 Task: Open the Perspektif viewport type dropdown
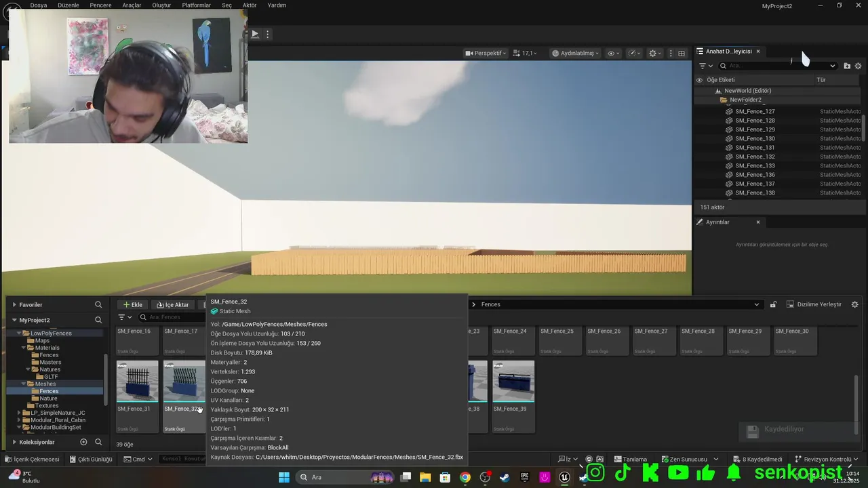coord(486,53)
